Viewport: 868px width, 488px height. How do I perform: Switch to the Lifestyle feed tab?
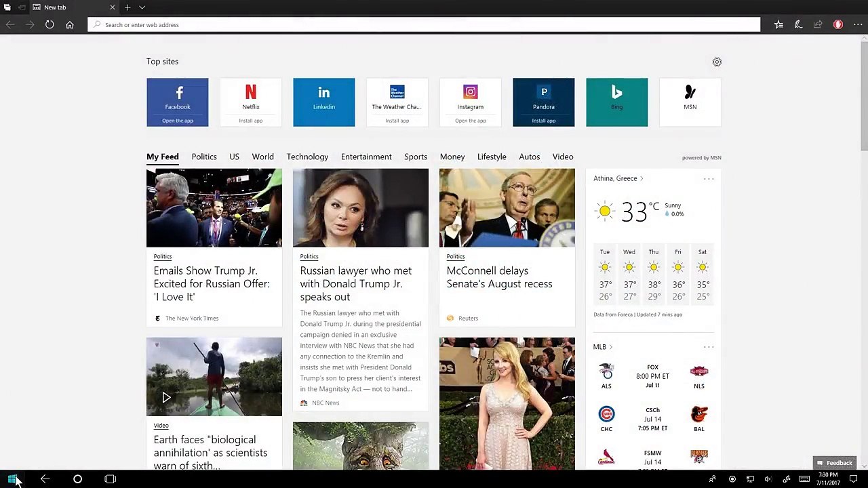click(492, 157)
